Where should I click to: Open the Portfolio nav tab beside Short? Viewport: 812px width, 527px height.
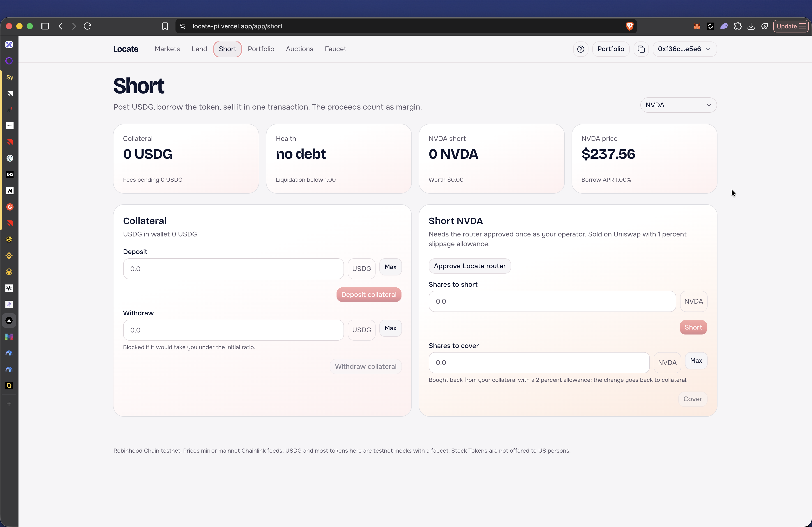[x=261, y=49]
